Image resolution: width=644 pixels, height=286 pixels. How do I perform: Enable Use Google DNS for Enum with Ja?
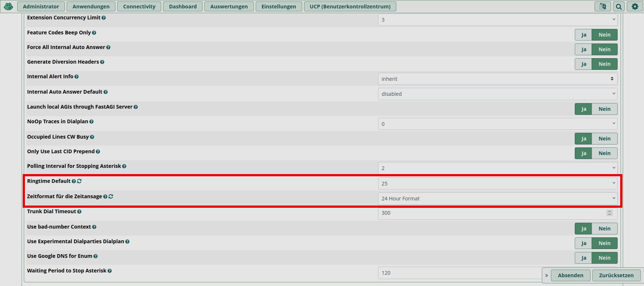[x=584, y=258]
